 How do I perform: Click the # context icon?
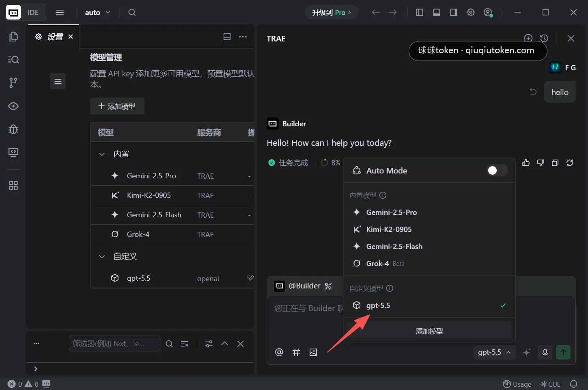coord(296,352)
